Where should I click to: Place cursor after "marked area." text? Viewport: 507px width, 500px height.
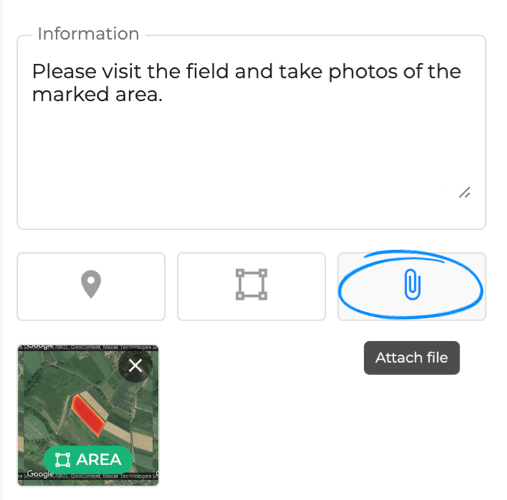(x=163, y=94)
